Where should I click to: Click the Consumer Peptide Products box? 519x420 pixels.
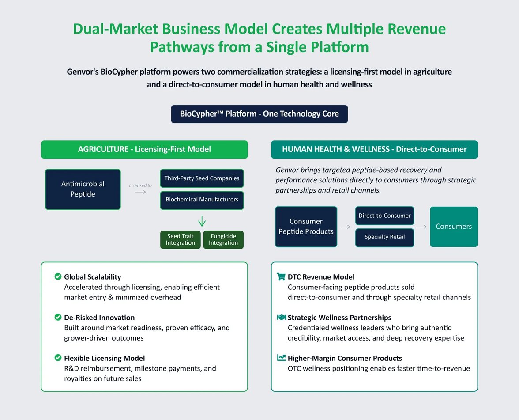[306, 227]
